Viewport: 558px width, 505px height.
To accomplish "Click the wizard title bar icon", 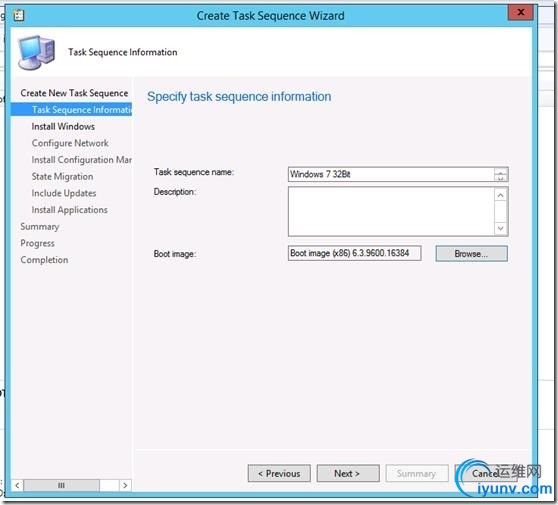I will pyautogui.click(x=19, y=15).
